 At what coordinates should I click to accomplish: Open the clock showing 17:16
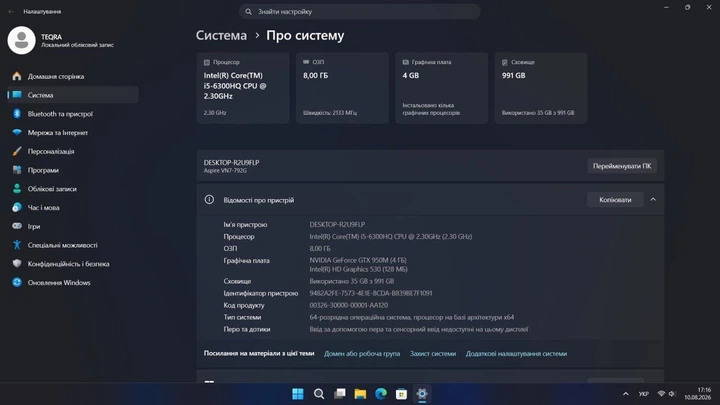click(698, 394)
